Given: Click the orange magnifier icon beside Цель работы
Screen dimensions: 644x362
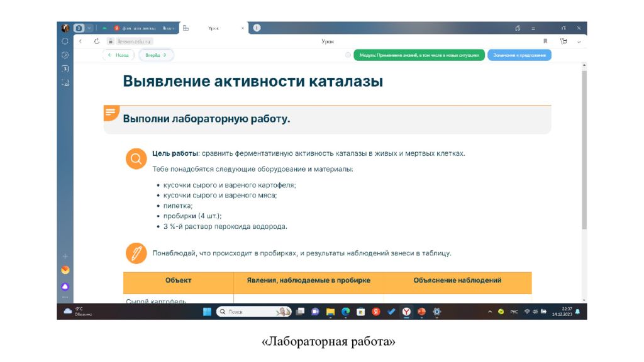Looking at the screenshot, I should 136,158.
